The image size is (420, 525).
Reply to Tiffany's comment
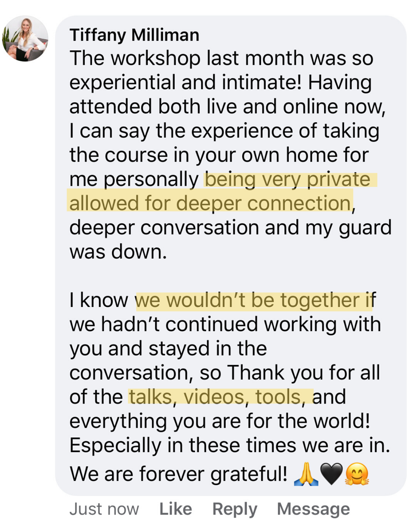234,509
